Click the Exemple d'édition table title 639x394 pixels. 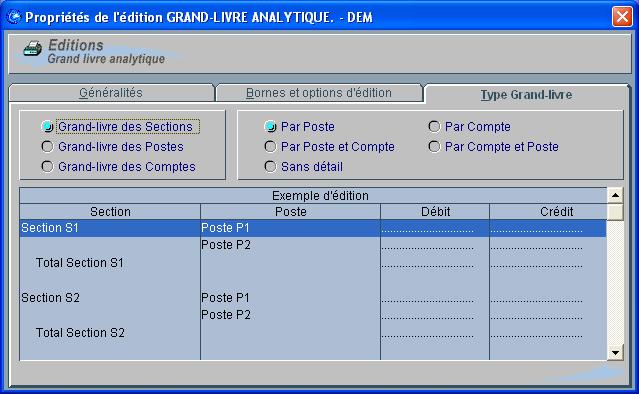320,196
